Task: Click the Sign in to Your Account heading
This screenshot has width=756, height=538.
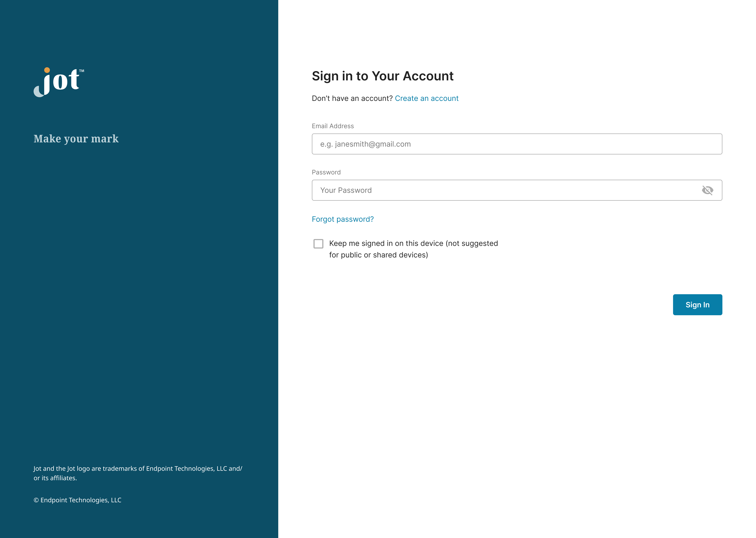Action: coord(382,76)
